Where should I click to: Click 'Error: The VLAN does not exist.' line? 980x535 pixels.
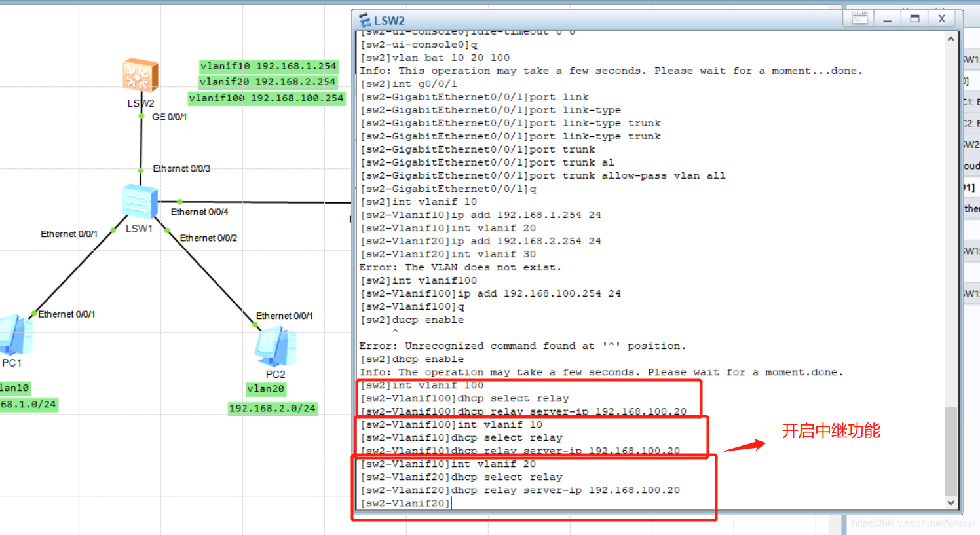pos(460,267)
